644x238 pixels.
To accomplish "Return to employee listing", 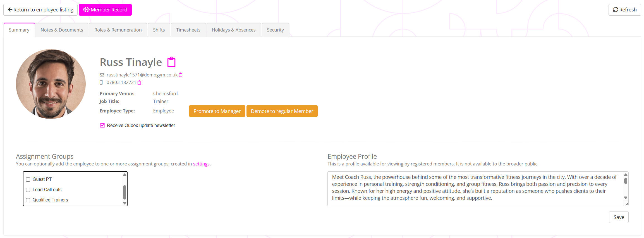I will point(40,10).
